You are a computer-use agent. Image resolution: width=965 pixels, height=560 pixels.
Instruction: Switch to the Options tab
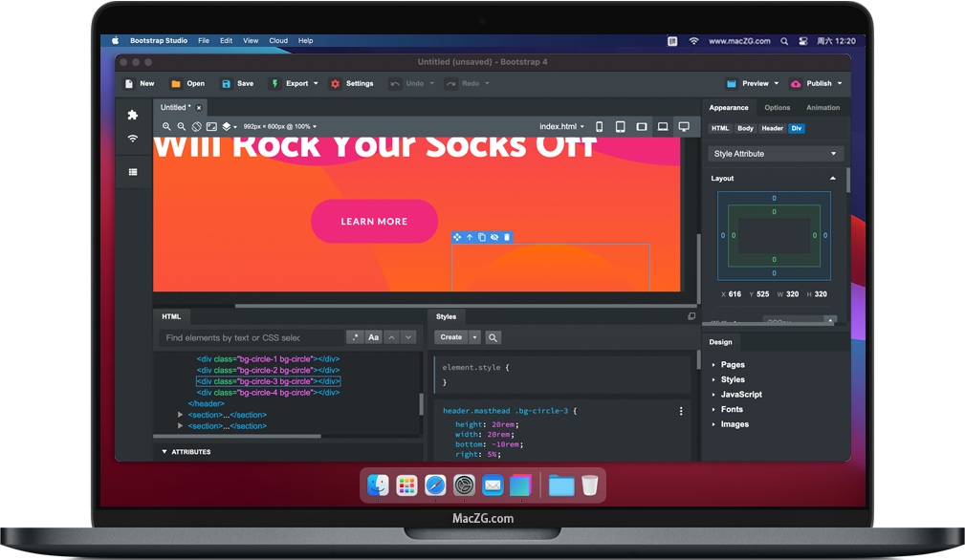[x=777, y=108]
